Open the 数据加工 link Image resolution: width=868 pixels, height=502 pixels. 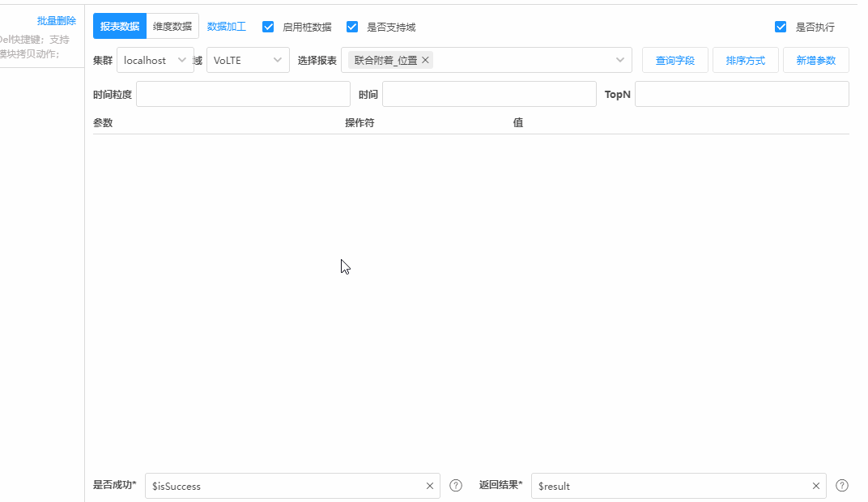[x=227, y=27]
